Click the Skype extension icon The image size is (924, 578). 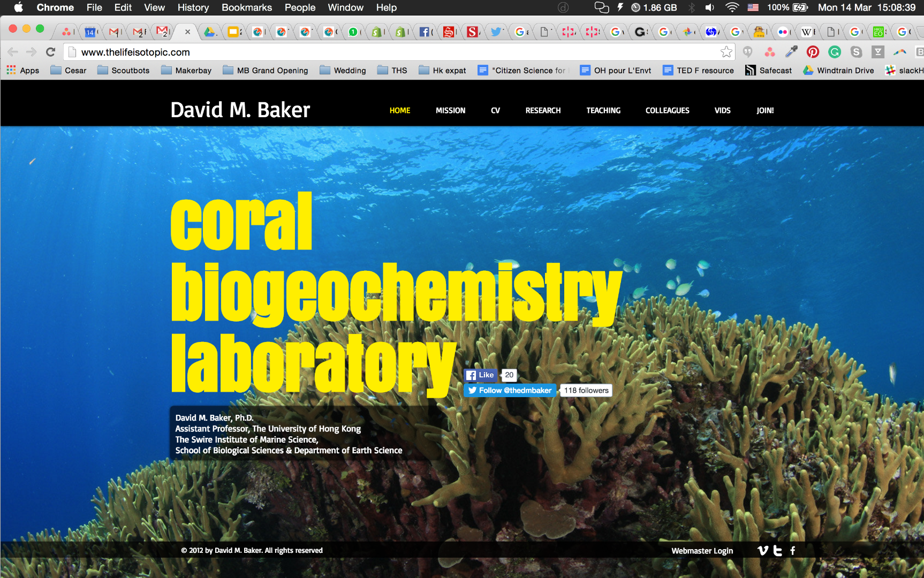point(856,52)
